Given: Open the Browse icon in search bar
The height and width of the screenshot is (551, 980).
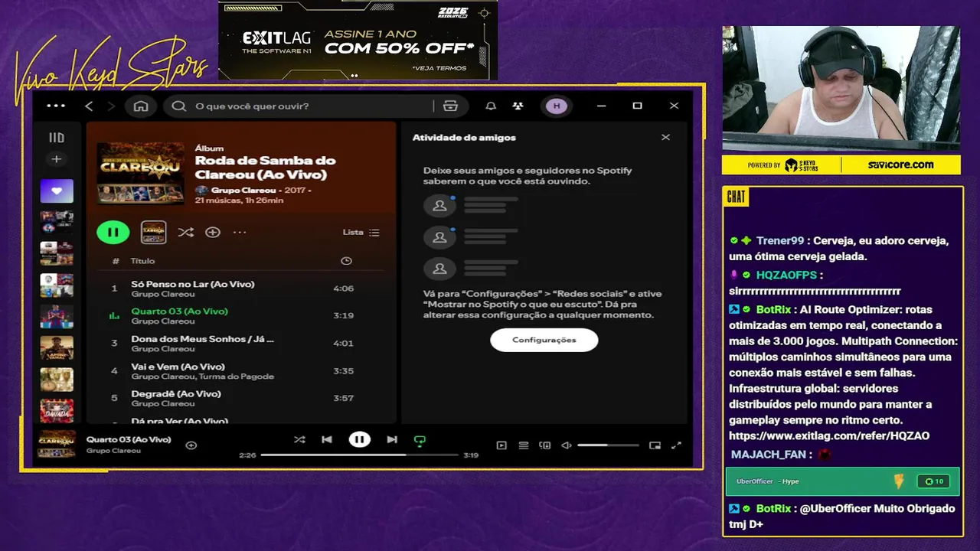Looking at the screenshot, I should (x=450, y=106).
